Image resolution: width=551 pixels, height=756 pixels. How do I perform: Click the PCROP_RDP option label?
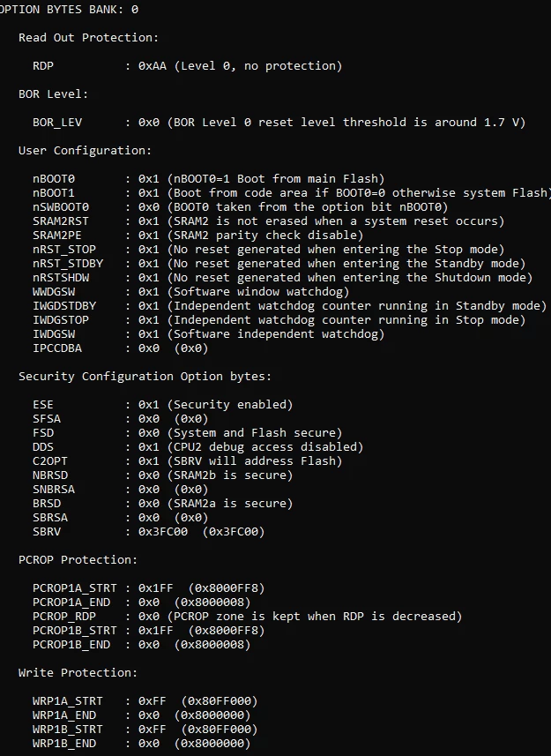[x=64, y=616]
